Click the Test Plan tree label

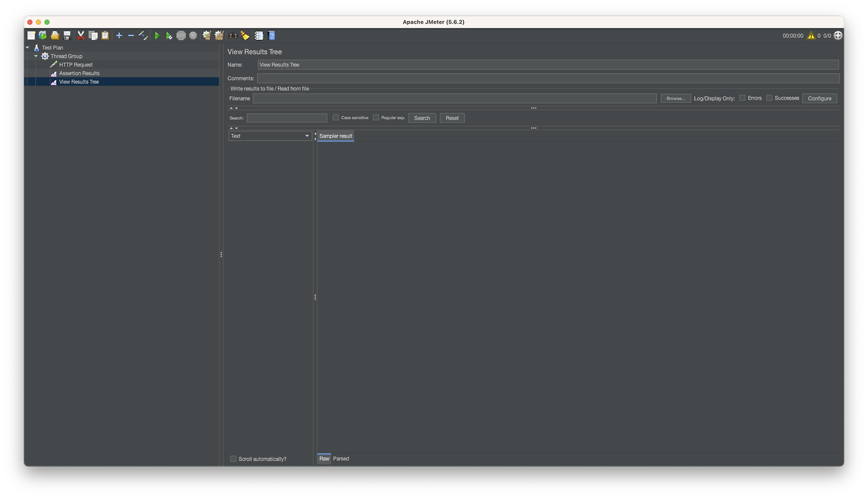coord(52,47)
